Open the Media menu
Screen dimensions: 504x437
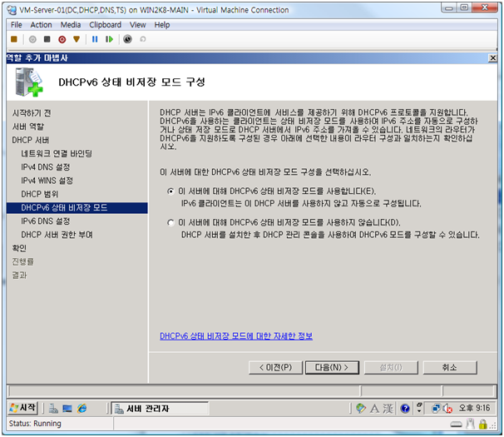(x=71, y=25)
